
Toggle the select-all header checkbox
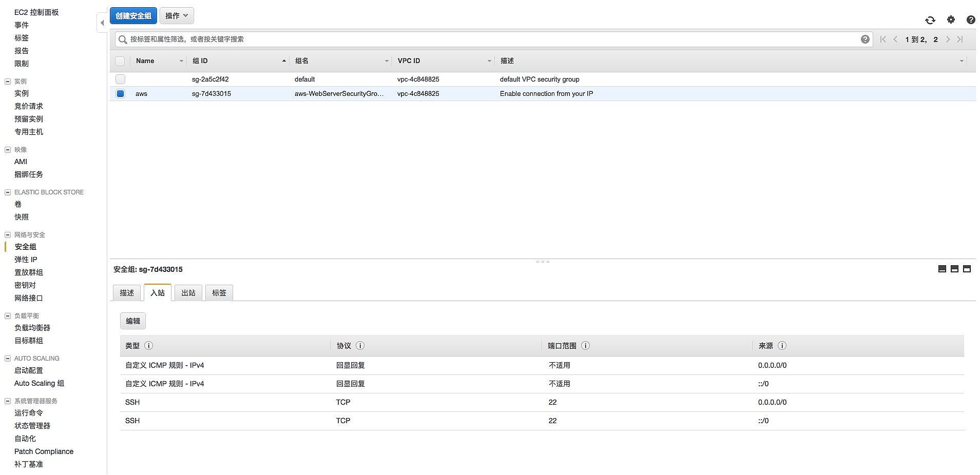[120, 61]
